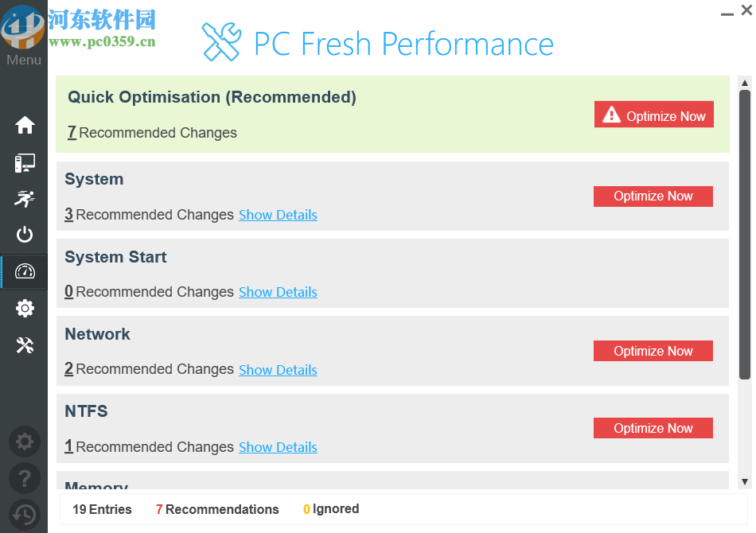Screen dimensions: 756x533
Task: Click the power options sidebar icon
Action: (24, 235)
